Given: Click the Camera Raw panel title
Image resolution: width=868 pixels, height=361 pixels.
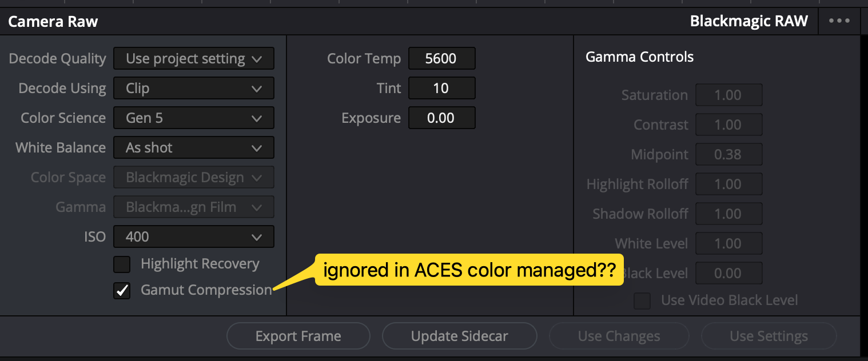Looking at the screenshot, I should (x=53, y=22).
